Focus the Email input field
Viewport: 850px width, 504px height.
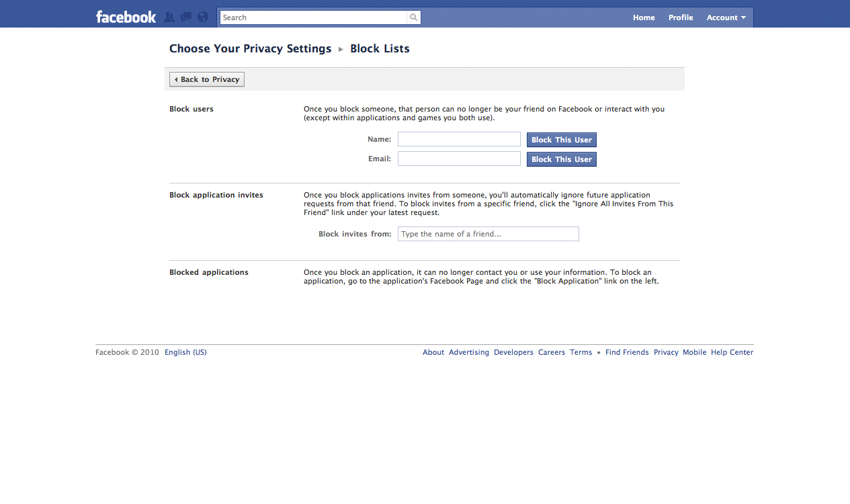coord(459,159)
